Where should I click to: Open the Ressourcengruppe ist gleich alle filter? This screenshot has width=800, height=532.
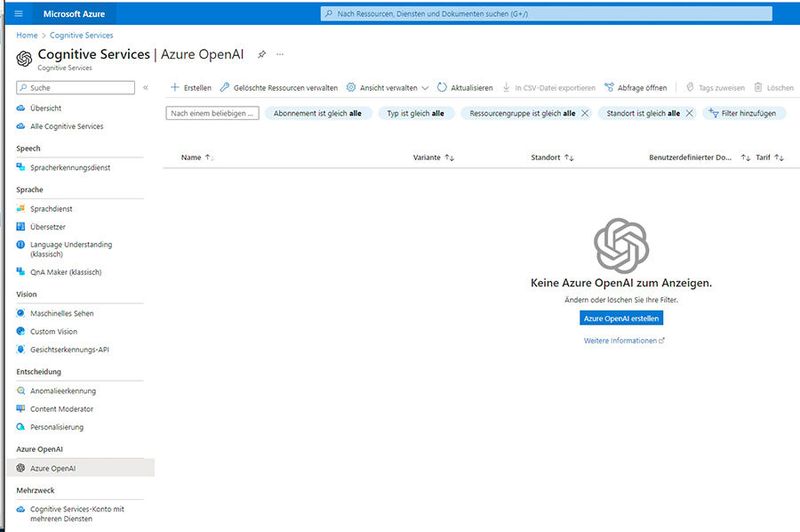(522, 113)
